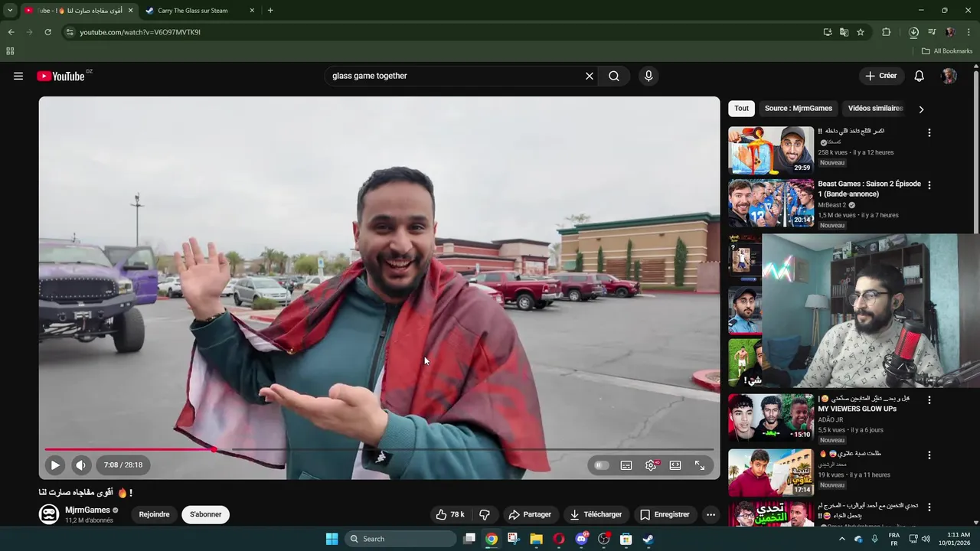
Task: Click the Partager share button
Action: click(x=530, y=514)
